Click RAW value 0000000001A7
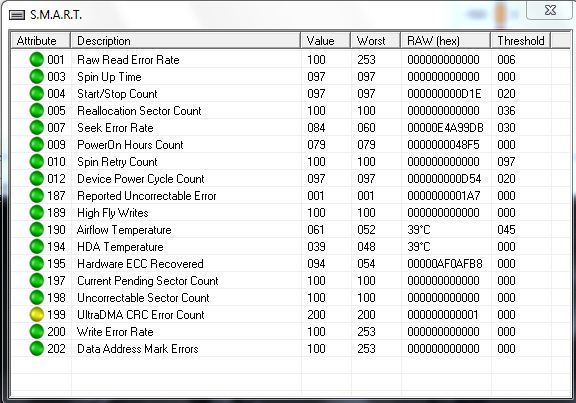This screenshot has height=403, width=576. tap(443, 195)
